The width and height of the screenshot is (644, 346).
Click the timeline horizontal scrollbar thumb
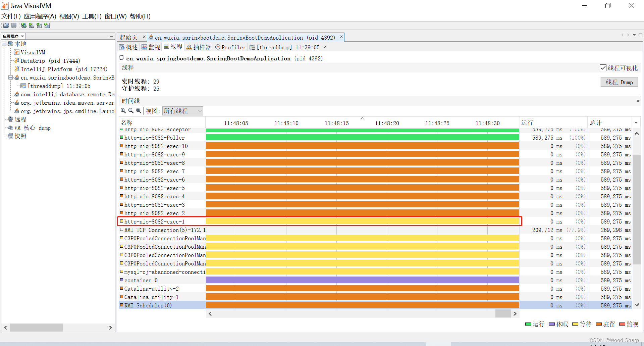pos(503,313)
